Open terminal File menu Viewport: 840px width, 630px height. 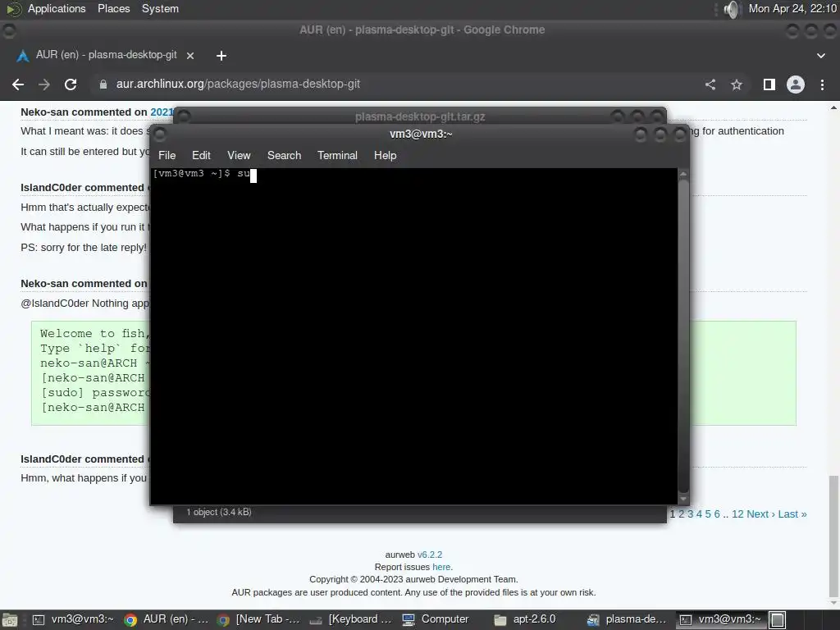point(167,155)
